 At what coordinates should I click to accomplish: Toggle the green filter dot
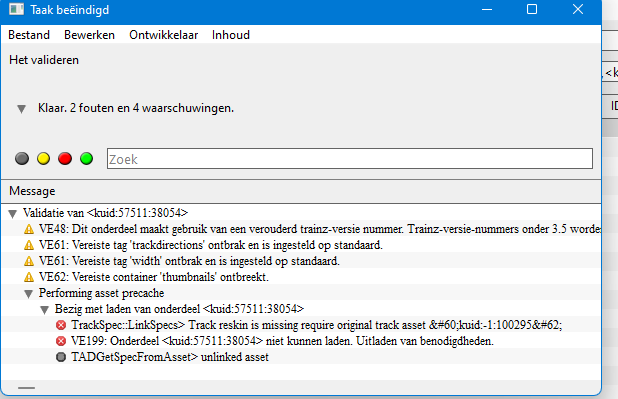[86, 158]
